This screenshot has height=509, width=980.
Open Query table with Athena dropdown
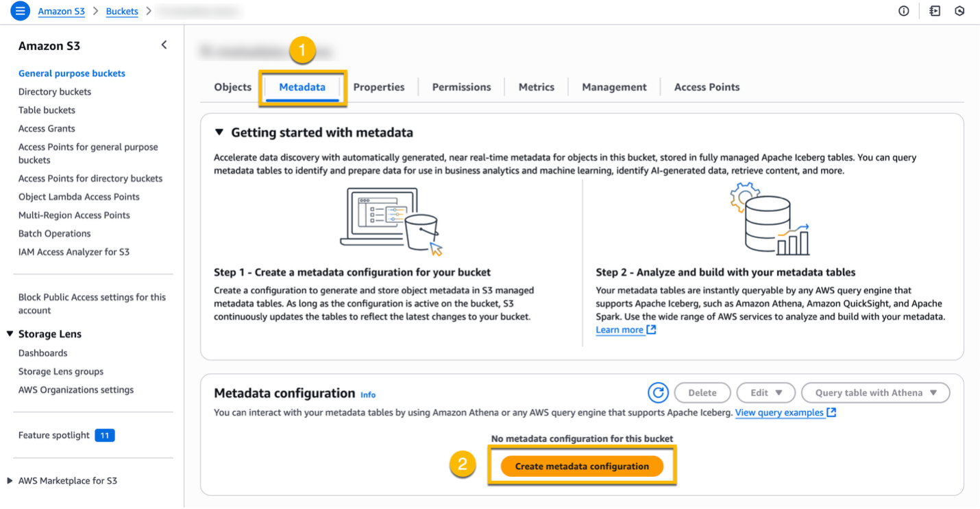pyautogui.click(x=875, y=393)
